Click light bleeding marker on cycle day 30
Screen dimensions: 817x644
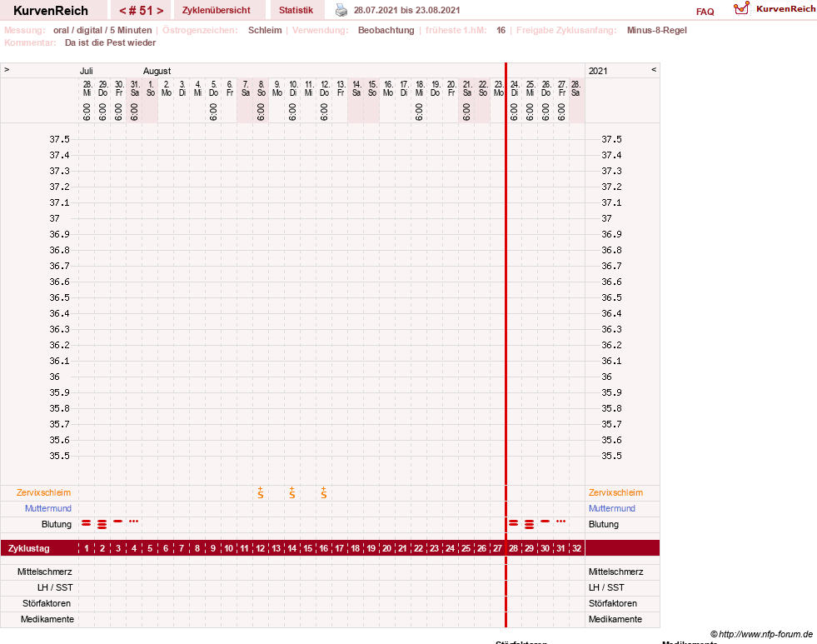pyautogui.click(x=545, y=521)
